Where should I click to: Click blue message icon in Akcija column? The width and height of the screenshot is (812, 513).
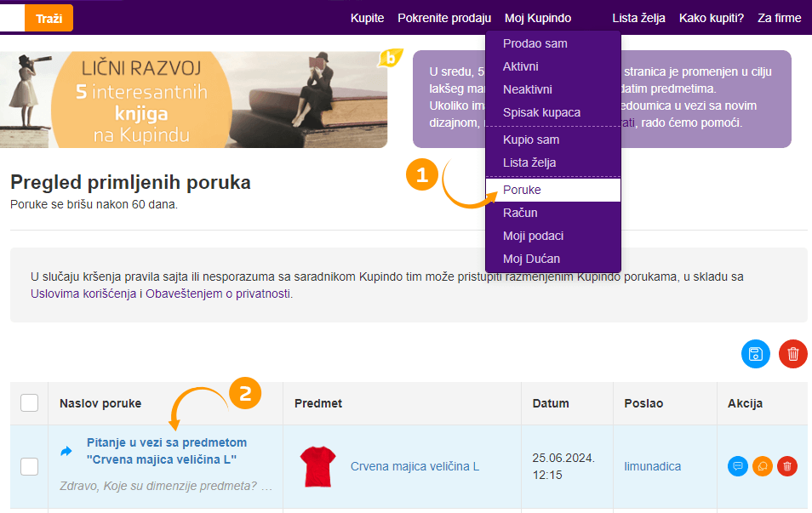pos(738,466)
